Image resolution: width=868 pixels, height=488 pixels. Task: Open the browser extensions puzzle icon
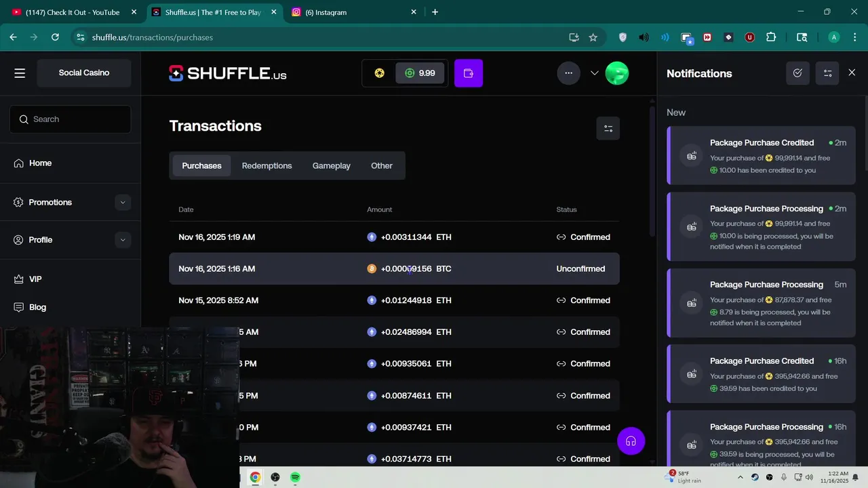771,37
